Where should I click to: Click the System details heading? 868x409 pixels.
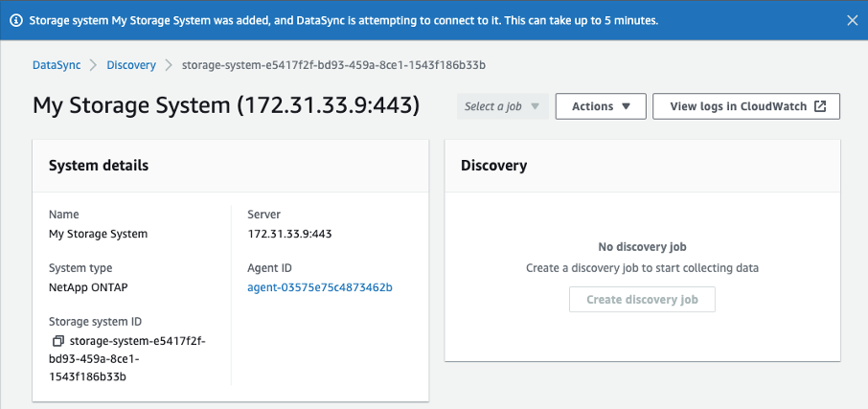[x=99, y=165]
